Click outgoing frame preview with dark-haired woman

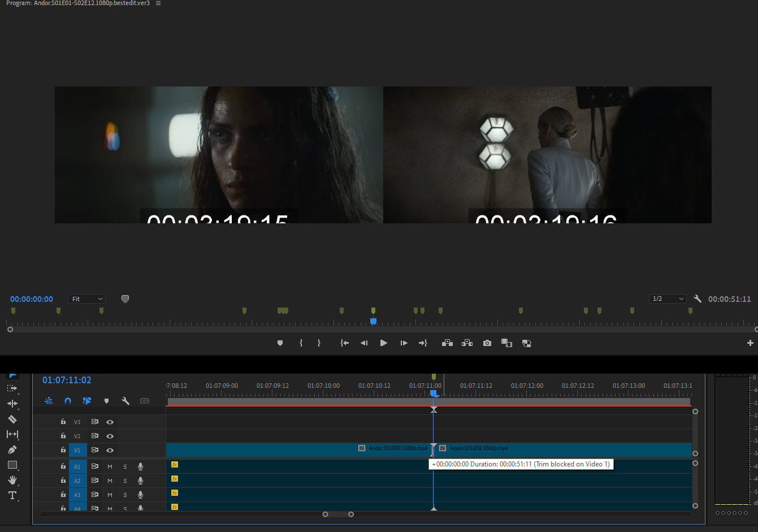[x=219, y=155]
